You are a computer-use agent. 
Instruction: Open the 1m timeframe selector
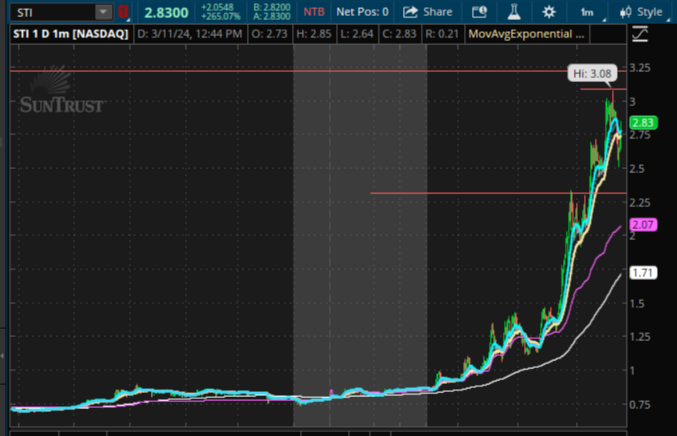coord(588,13)
